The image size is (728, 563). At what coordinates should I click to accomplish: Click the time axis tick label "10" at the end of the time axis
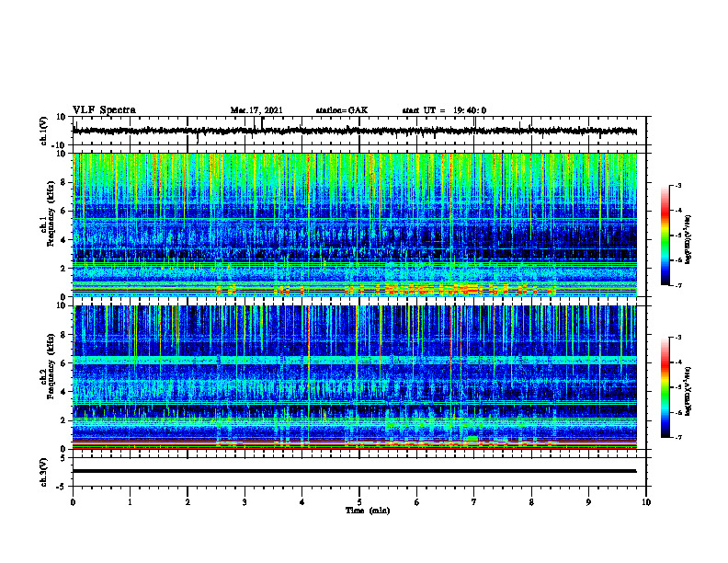pos(646,502)
